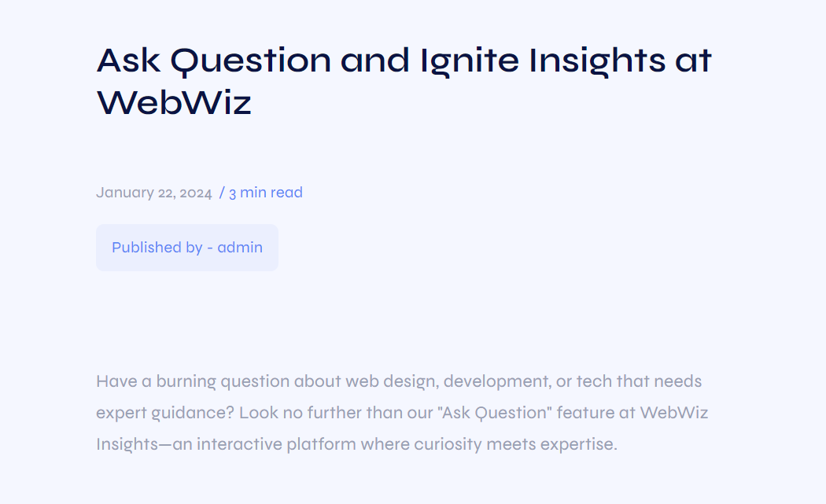Click the word 'Insights—an' in the paragraph
Screen dimensions: 826x504
(144, 444)
